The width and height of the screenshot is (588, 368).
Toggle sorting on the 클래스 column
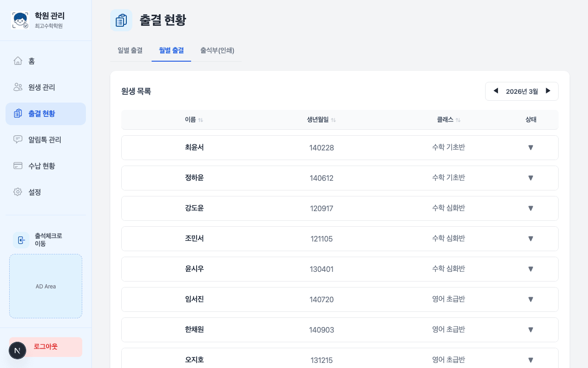coord(449,120)
